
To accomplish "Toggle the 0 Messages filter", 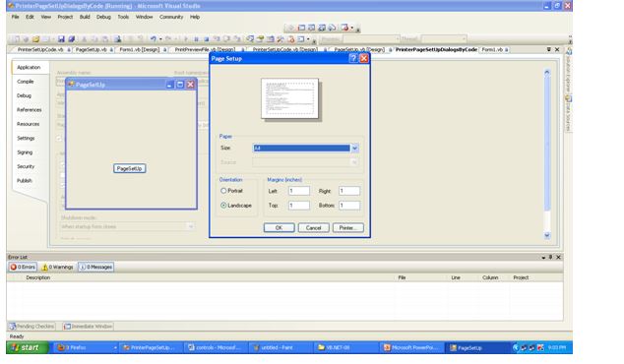I will (x=95, y=267).
